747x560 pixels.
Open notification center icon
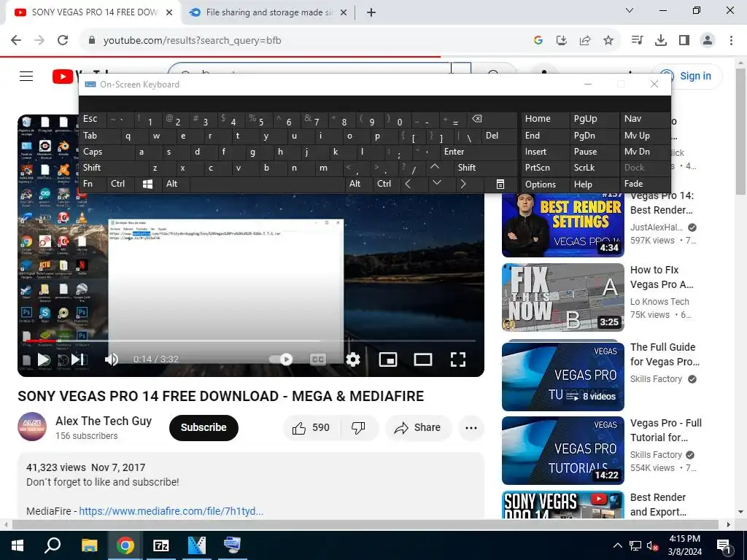[724, 545]
